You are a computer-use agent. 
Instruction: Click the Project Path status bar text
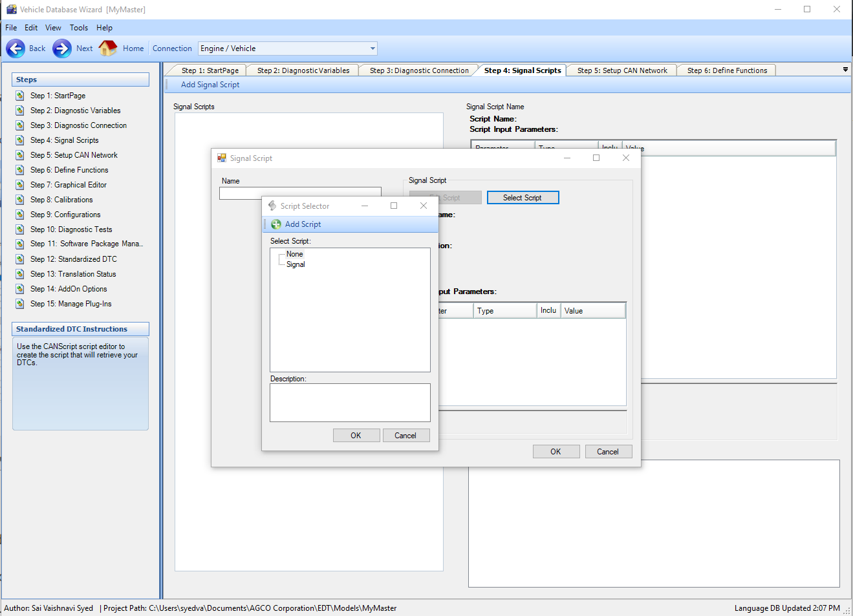pyautogui.click(x=250, y=608)
